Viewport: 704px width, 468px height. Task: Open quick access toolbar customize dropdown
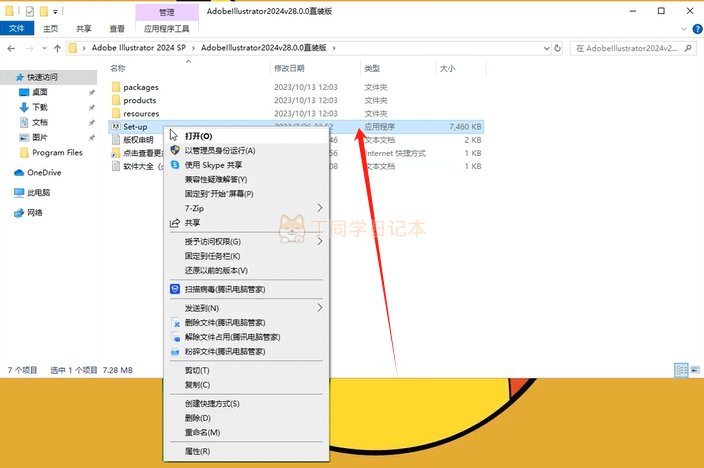(x=55, y=12)
